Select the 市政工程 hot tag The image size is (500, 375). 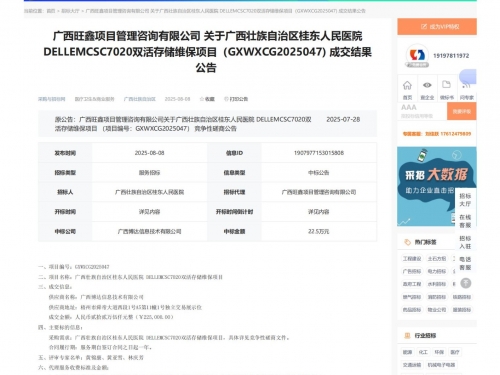pyautogui.click(x=412, y=284)
